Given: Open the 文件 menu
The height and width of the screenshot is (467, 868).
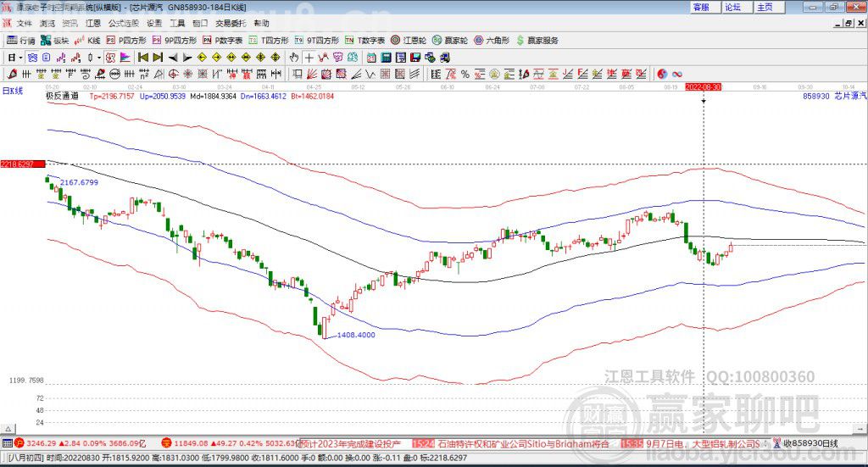Looking at the screenshot, I should click(25, 23).
